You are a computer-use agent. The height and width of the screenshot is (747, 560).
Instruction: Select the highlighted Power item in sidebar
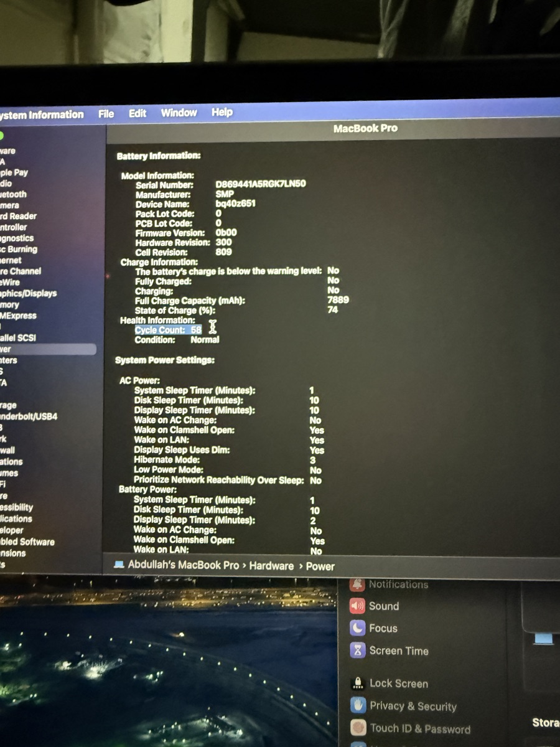[x=48, y=349]
